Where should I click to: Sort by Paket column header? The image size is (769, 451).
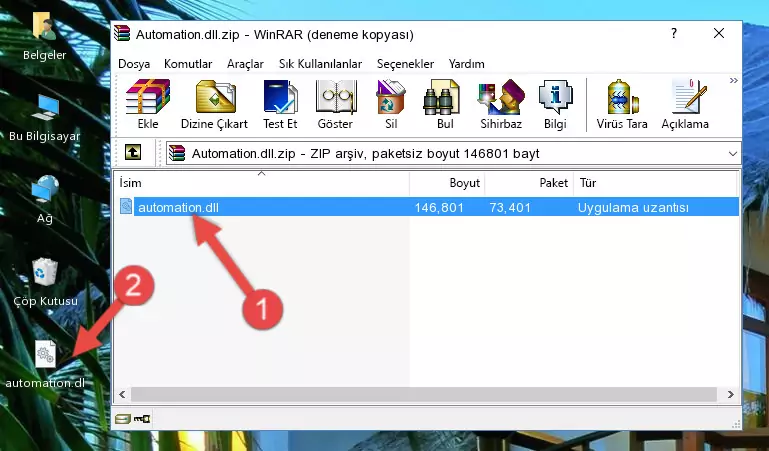(x=529, y=183)
